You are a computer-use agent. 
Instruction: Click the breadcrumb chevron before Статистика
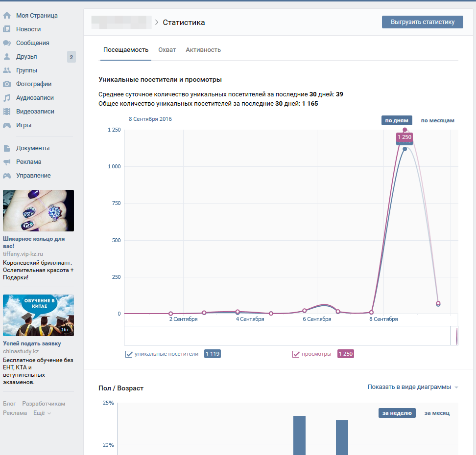[x=157, y=22]
